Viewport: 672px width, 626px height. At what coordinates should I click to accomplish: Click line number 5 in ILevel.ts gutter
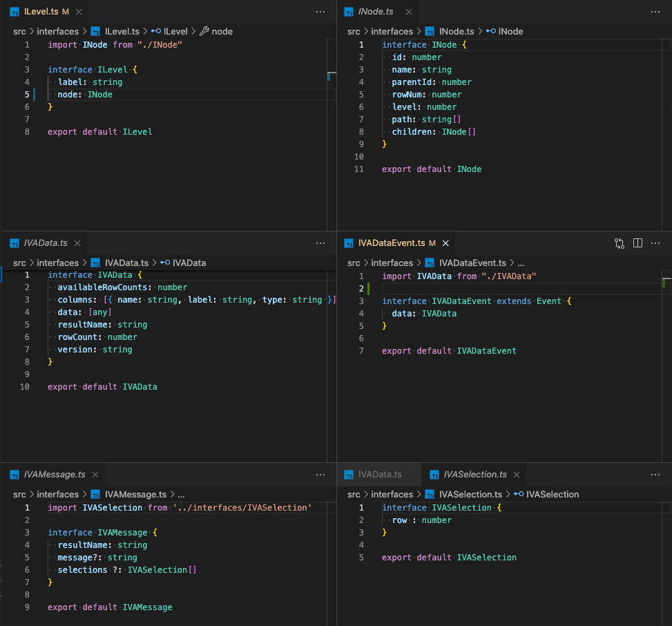tap(27, 95)
